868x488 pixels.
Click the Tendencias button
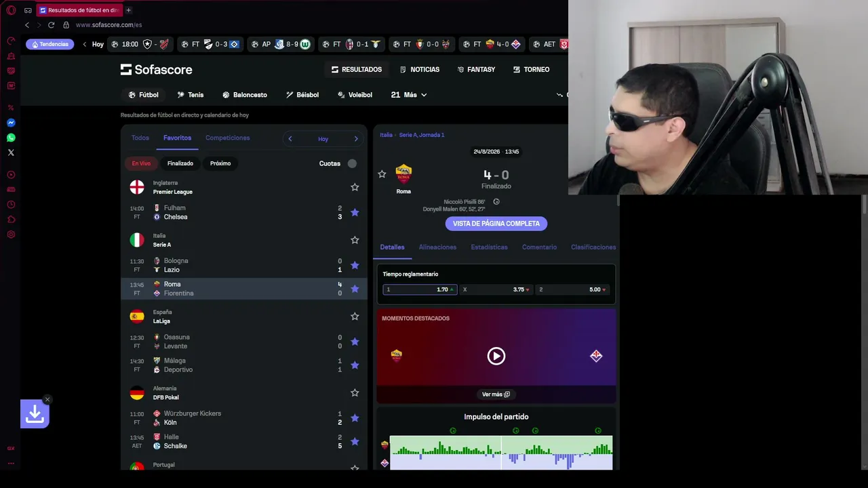point(50,44)
